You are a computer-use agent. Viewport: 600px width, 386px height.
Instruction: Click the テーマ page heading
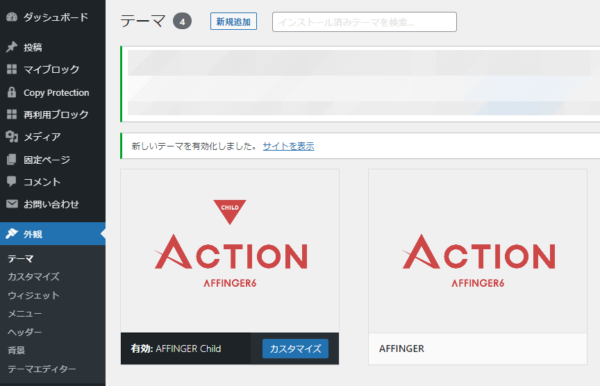[143, 21]
